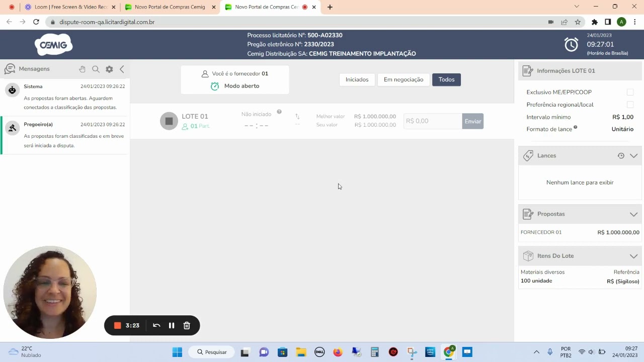Toggle Exclusivo ME/EPP/COOP checkbox

click(630, 92)
